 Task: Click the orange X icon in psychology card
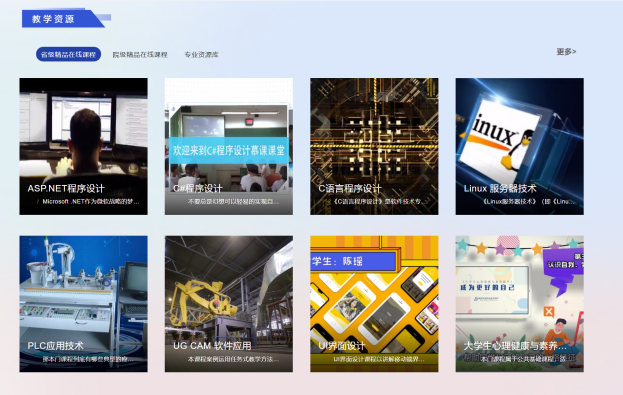click(549, 311)
